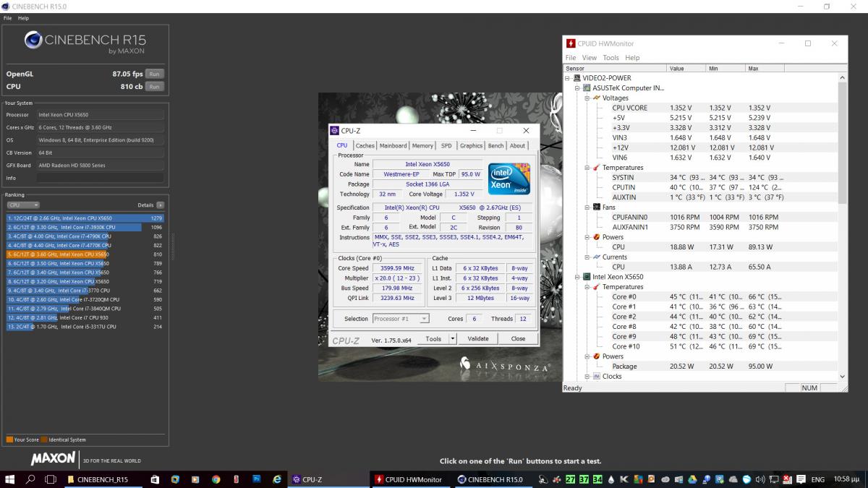Run the CPU benchmark in Cinebench
868x488 pixels.
(153, 86)
